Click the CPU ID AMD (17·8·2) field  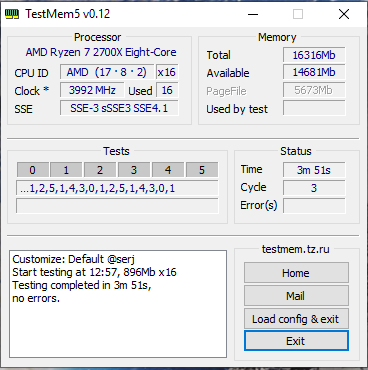[107, 72]
